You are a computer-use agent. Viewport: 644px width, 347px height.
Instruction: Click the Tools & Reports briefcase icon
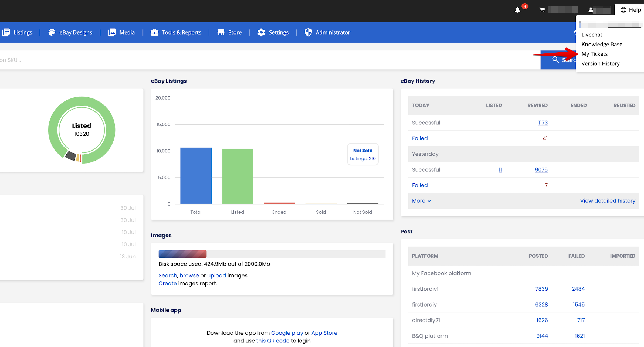(x=154, y=32)
